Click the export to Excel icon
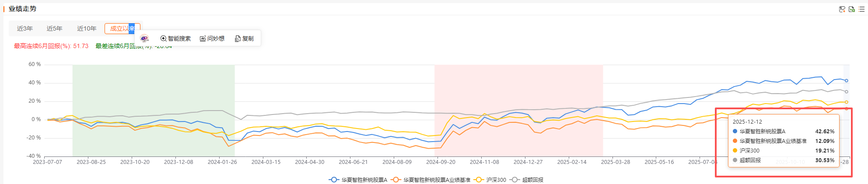Viewport: 868px width, 184px height. (x=851, y=9)
